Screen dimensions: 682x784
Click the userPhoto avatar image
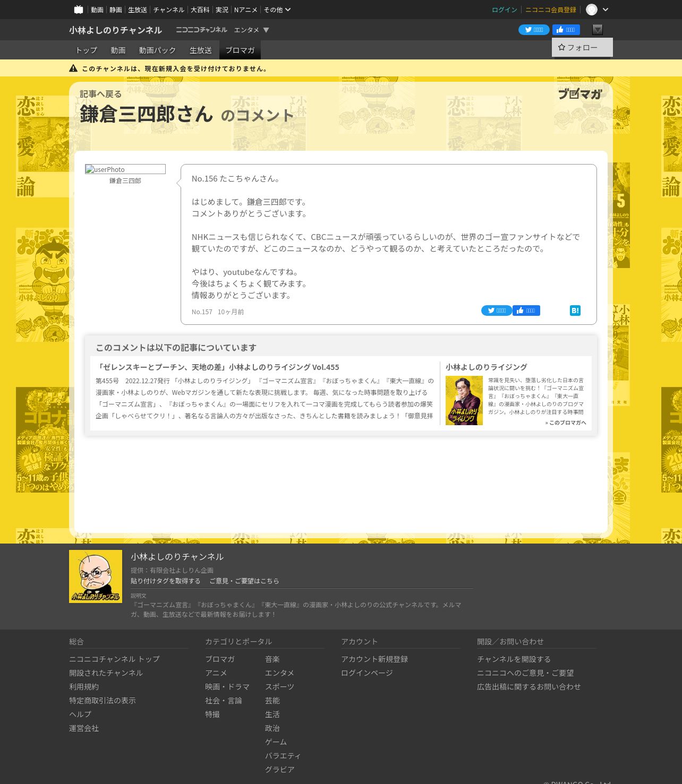(x=125, y=169)
